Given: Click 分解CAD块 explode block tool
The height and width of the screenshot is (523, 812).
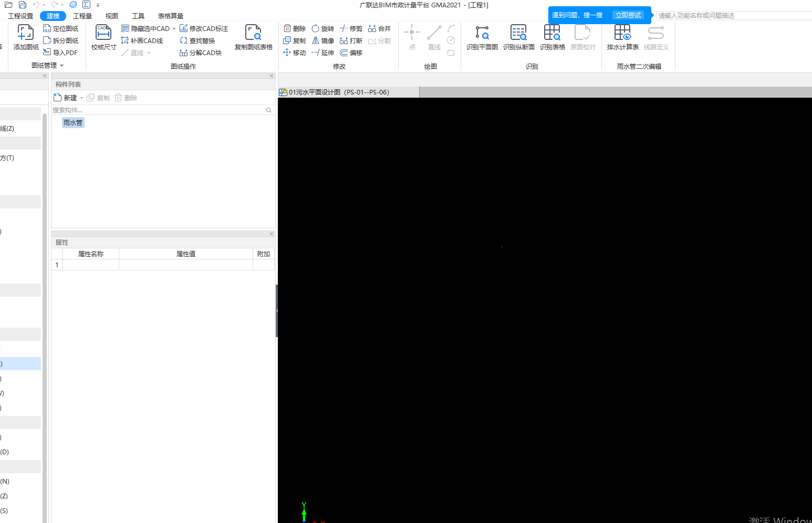Looking at the screenshot, I should [x=201, y=53].
